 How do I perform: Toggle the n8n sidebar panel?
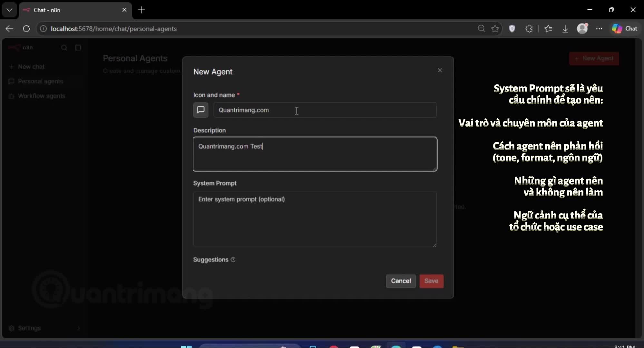point(78,48)
